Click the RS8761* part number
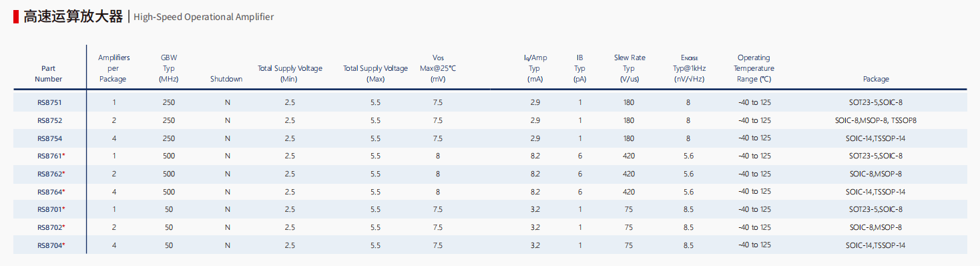The width and height of the screenshot is (980, 266). tap(51, 156)
